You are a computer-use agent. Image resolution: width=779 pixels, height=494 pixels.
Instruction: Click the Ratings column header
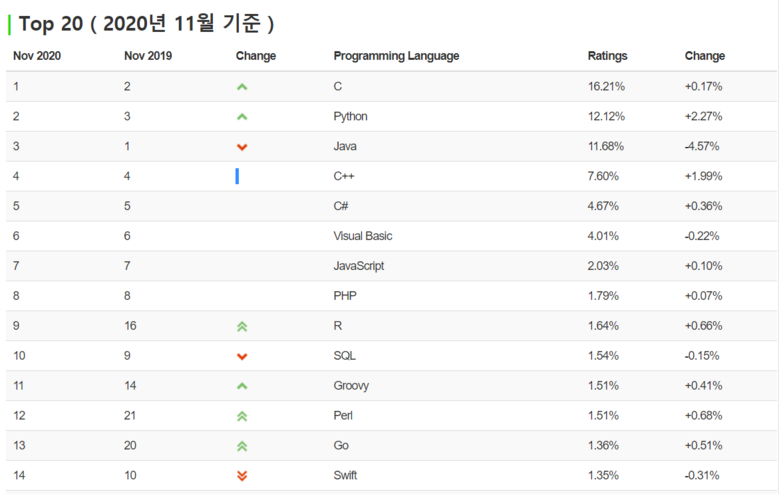pos(607,56)
